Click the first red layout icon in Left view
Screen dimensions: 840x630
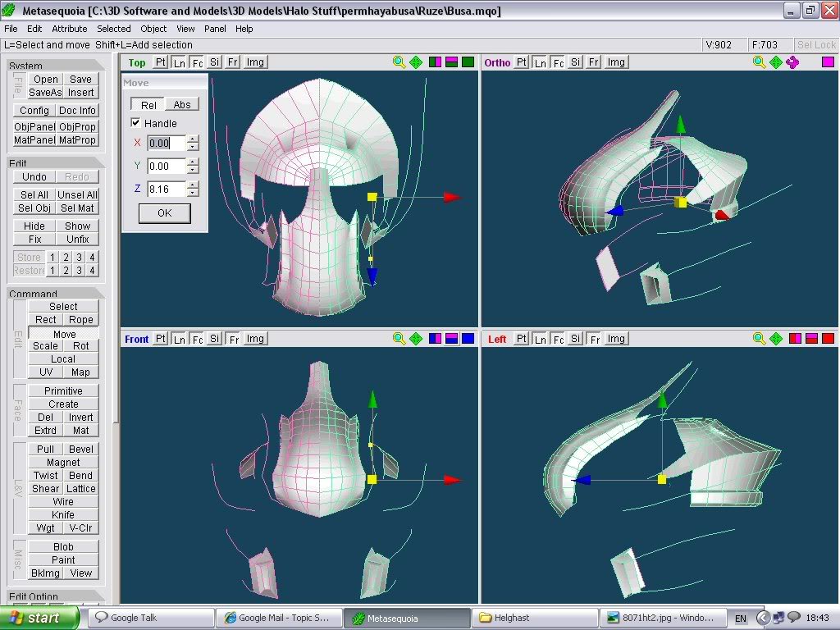795,339
